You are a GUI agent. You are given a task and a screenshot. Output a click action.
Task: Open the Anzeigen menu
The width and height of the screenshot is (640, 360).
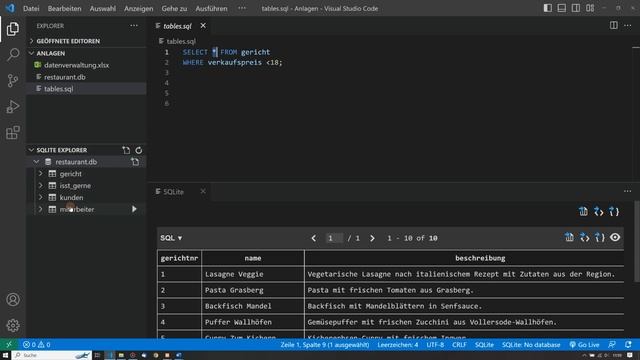(138, 8)
